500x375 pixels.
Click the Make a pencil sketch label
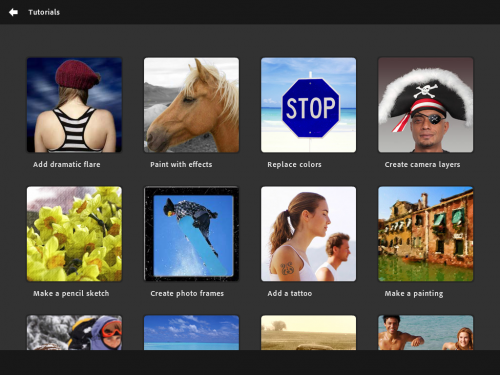(x=71, y=293)
